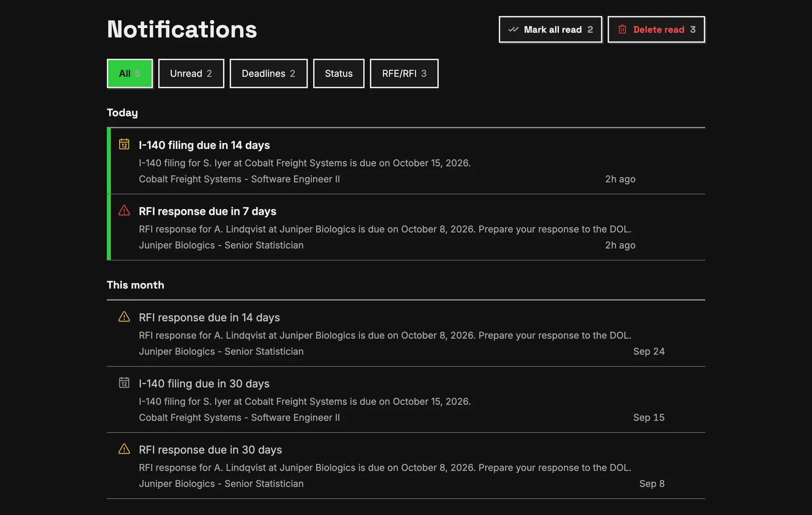Open the RFI response due in 7 days title
The height and width of the screenshot is (515, 812).
pyautogui.click(x=208, y=211)
